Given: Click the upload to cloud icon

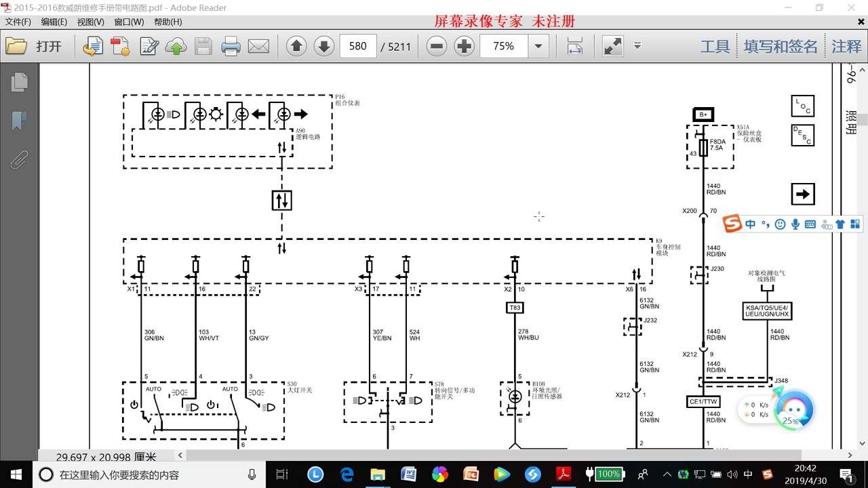Looking at the screenshot, I should (176, 47).
